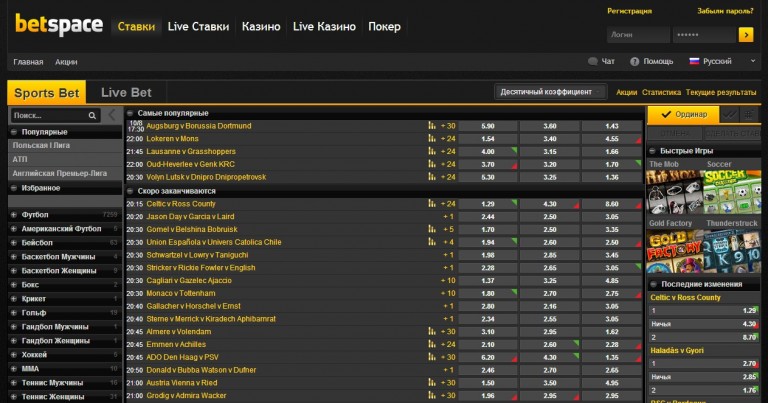Open The Mob game thumbnail
The height and width of the screenshot is (403, 768).
[x=674, y=191]
